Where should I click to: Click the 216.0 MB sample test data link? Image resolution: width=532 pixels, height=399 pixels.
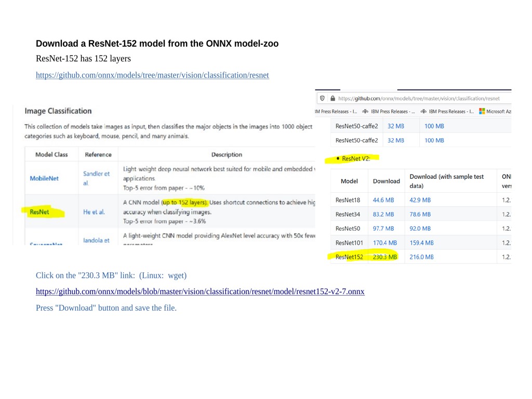[421, 257]
